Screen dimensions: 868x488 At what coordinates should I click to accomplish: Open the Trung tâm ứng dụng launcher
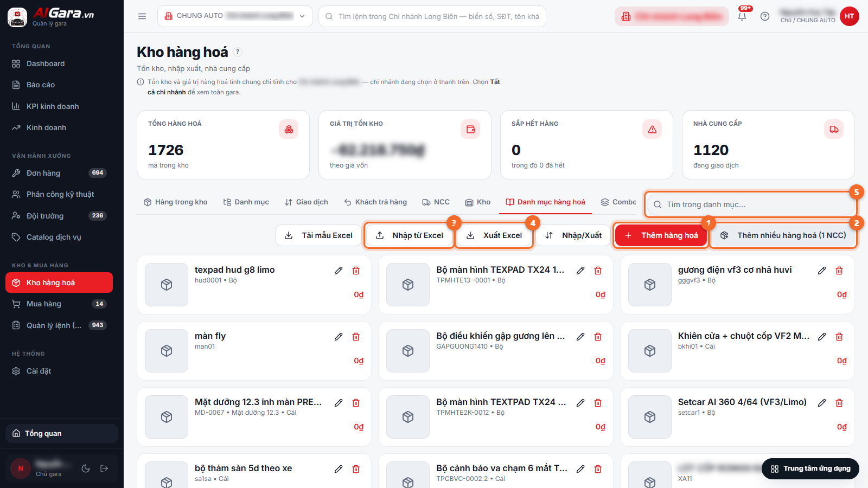point(810,468)
